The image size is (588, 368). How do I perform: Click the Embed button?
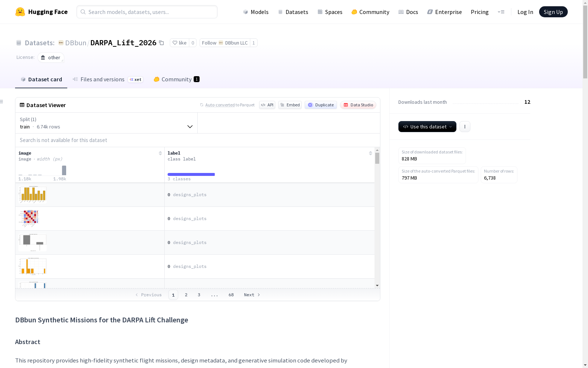point(290,105)
